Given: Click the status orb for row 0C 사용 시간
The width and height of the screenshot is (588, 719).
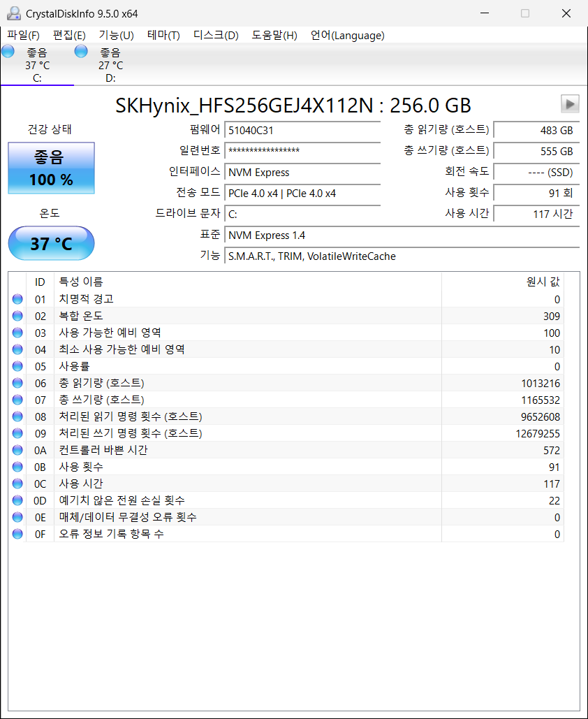Looking at the screenshot, I should [17, 484].
